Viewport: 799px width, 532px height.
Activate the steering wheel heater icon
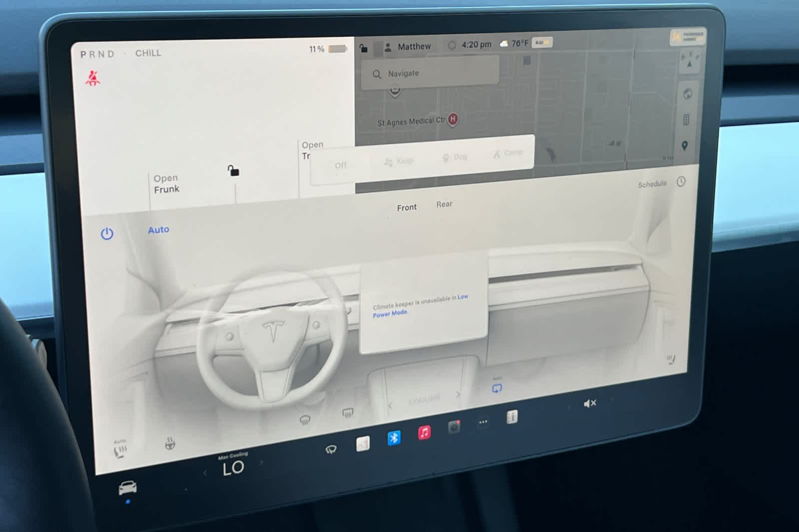tap(170, 444)
